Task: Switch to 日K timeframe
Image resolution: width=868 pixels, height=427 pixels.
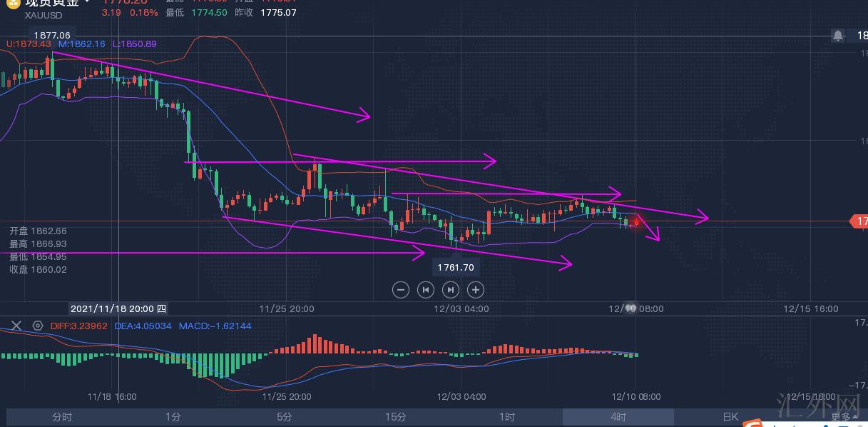Action: tap(730, 417)
